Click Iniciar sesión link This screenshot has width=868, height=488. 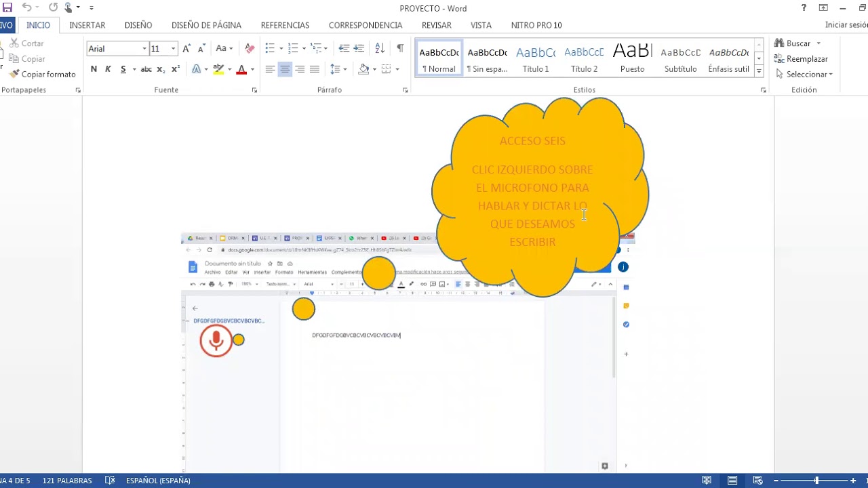[846, 25]
